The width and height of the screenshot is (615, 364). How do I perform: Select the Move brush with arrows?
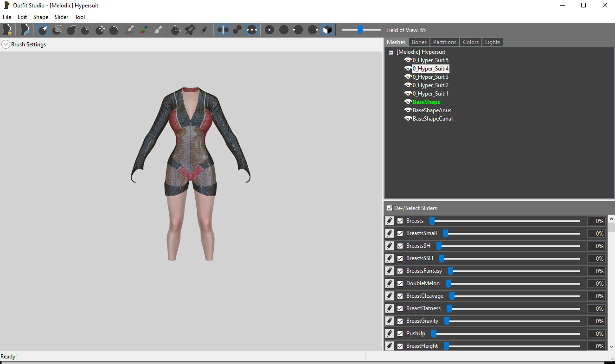coord(100,30)
